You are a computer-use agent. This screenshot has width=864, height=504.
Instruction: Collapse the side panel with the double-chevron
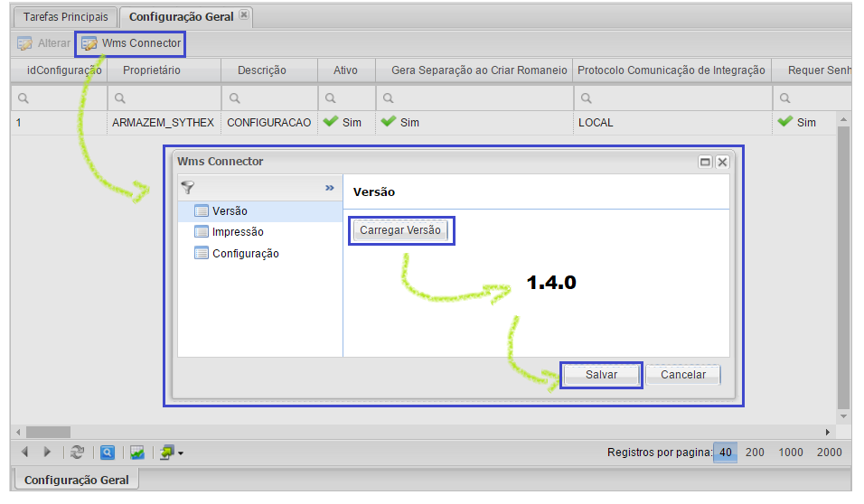[330, 188]
